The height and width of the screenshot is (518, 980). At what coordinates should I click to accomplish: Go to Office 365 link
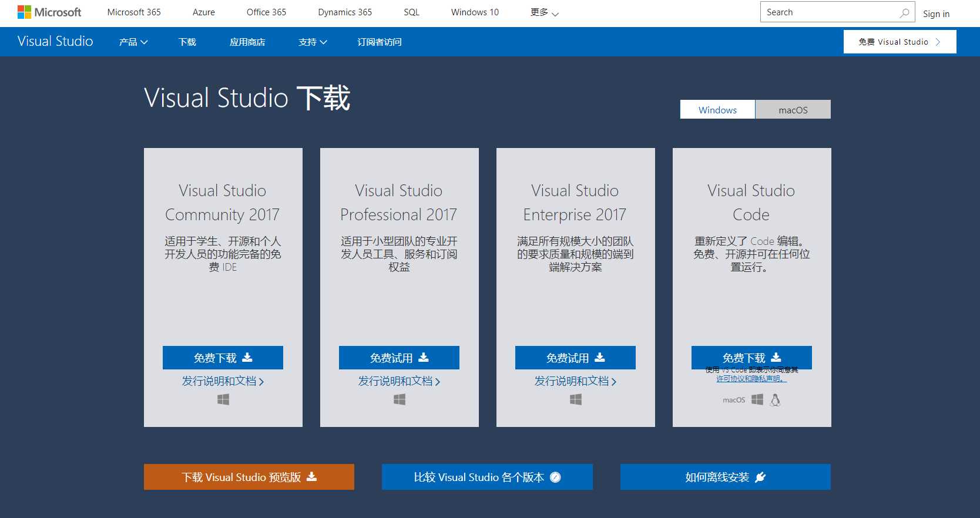click(266, 12)
